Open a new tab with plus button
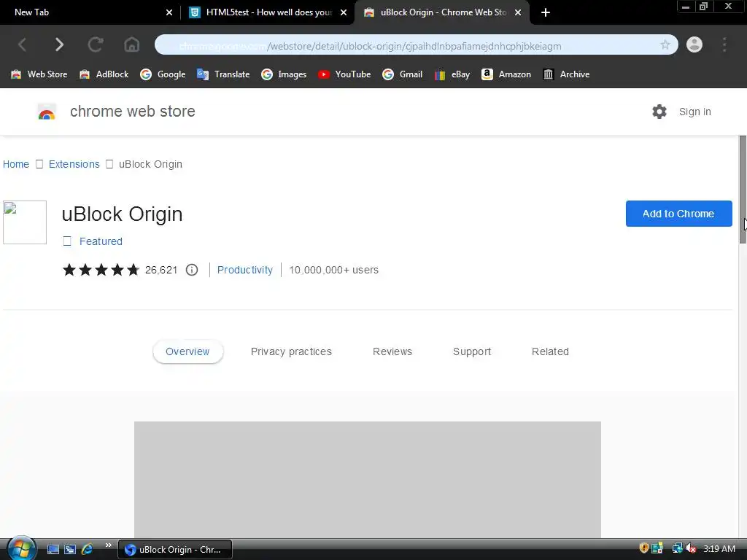The width and height of the screenshot is (747, 560). tap(546, 12)
